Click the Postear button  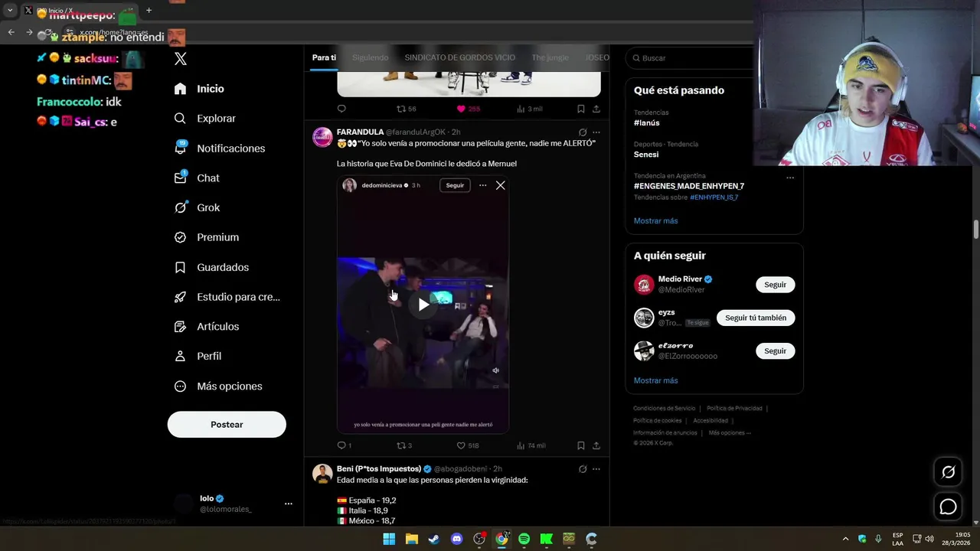click(x=227, y=425)
